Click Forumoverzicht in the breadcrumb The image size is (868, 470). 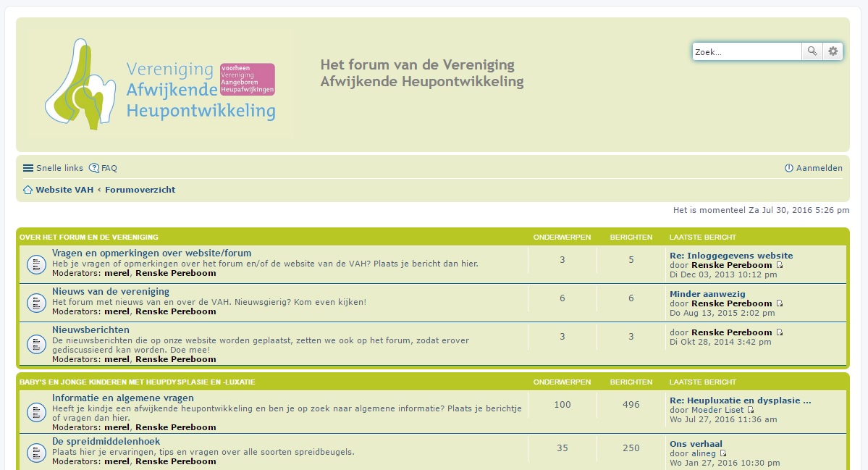[x=140, y=190]
